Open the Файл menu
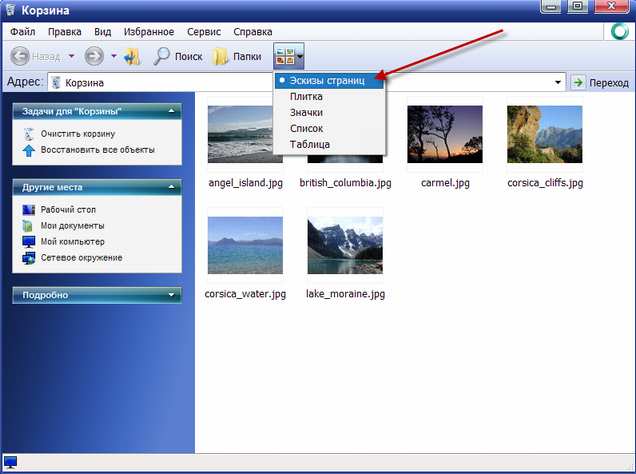636x474 pixels. pyautogui.click(x=22, y=32)
